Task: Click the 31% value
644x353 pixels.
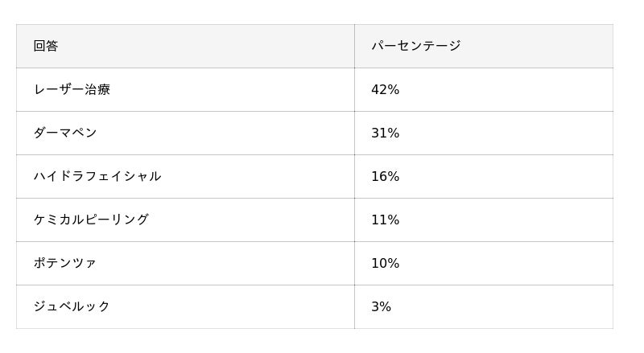Action: [x=385, y=133]
